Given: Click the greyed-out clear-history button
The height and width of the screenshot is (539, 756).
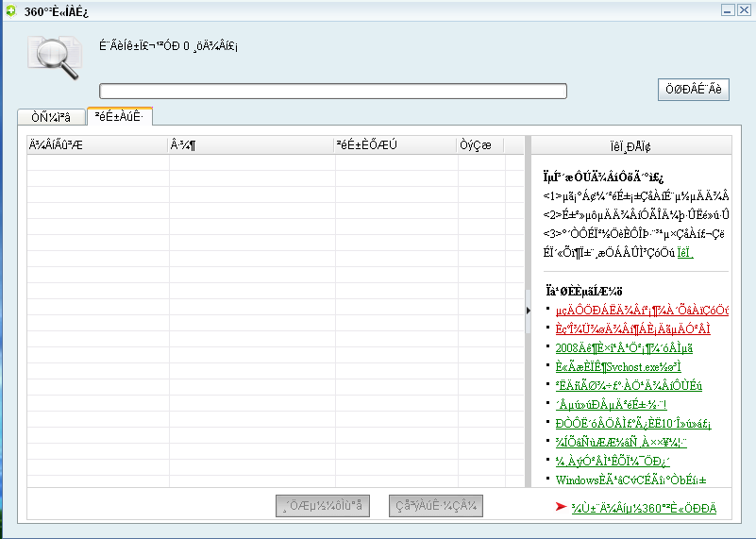Looking at the screenshot, I should point(436,506).
